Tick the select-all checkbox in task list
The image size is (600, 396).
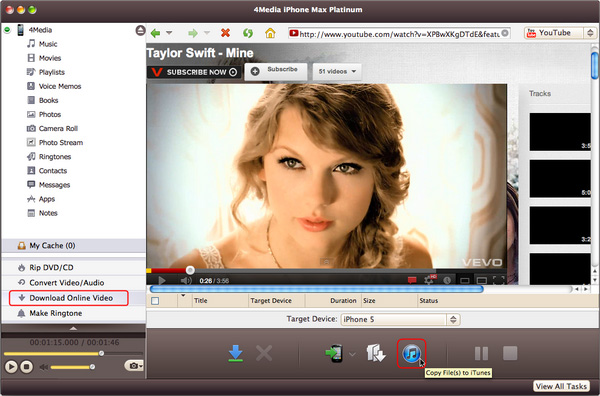tap(155, 301)
